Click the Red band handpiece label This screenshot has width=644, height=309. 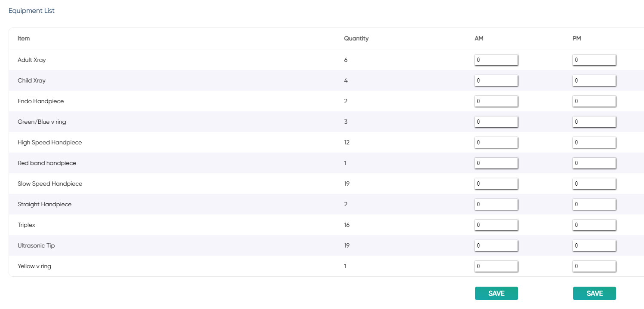click(x=47, y=163)
